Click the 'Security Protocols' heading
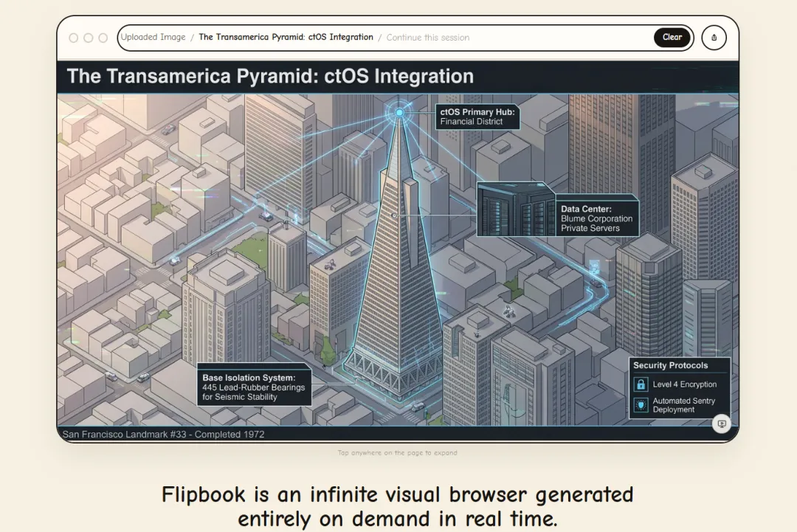Image resolution: width=797 pixels, height=532 pixels. (670, 365)
